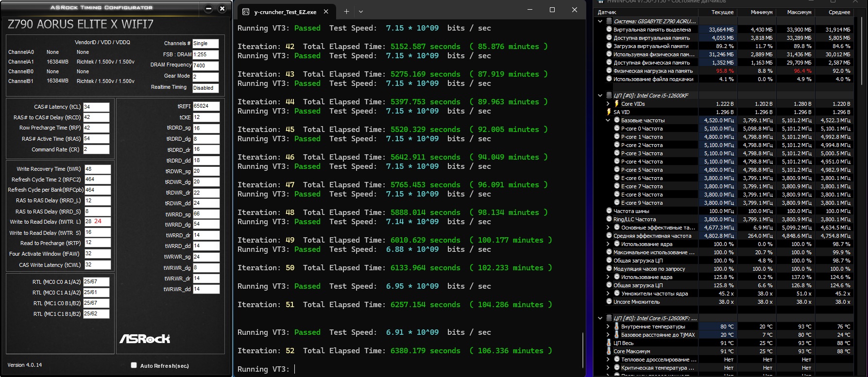This screenshot has height=377, width=868.
Task: Expand the first Использование ядра row
Action: coord(608,244)
